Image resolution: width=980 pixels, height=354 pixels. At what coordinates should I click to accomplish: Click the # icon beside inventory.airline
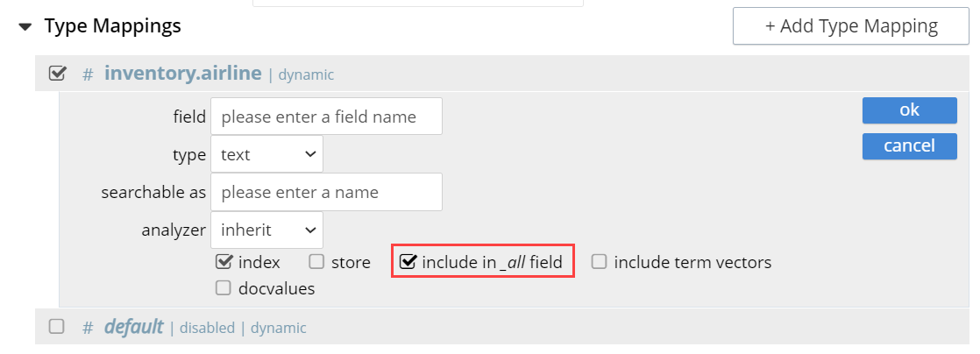[88, 74]
